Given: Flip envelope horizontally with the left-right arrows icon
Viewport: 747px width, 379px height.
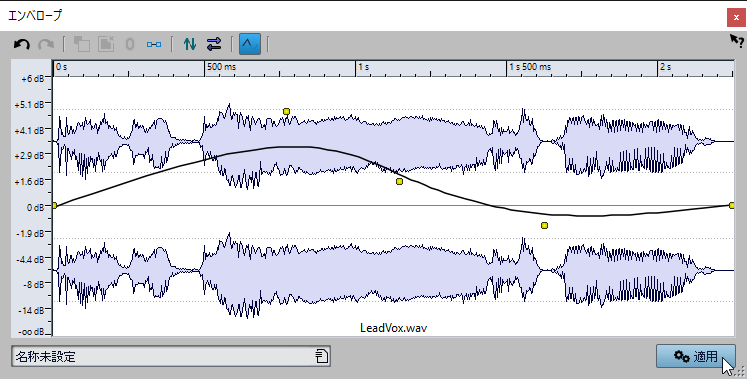Looking at the screenshot, I should point(214,44).
